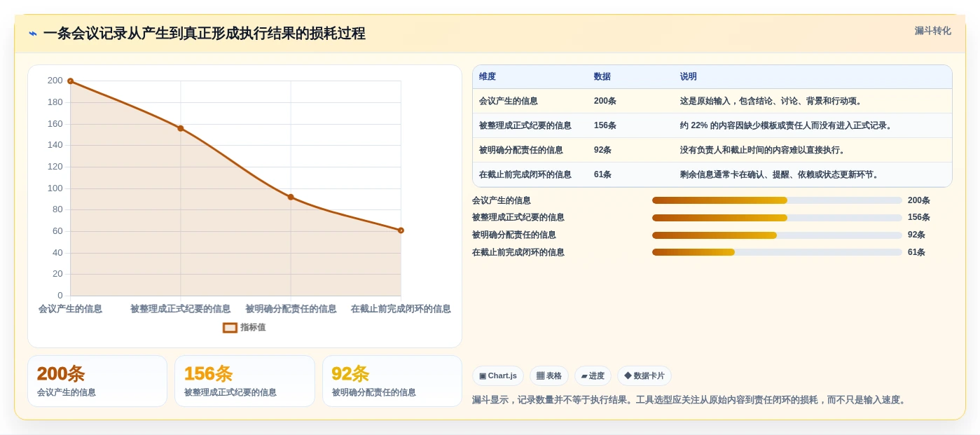980x435 pixels.
Task: Click the y-axis value 100
Action: click(55, 188)
